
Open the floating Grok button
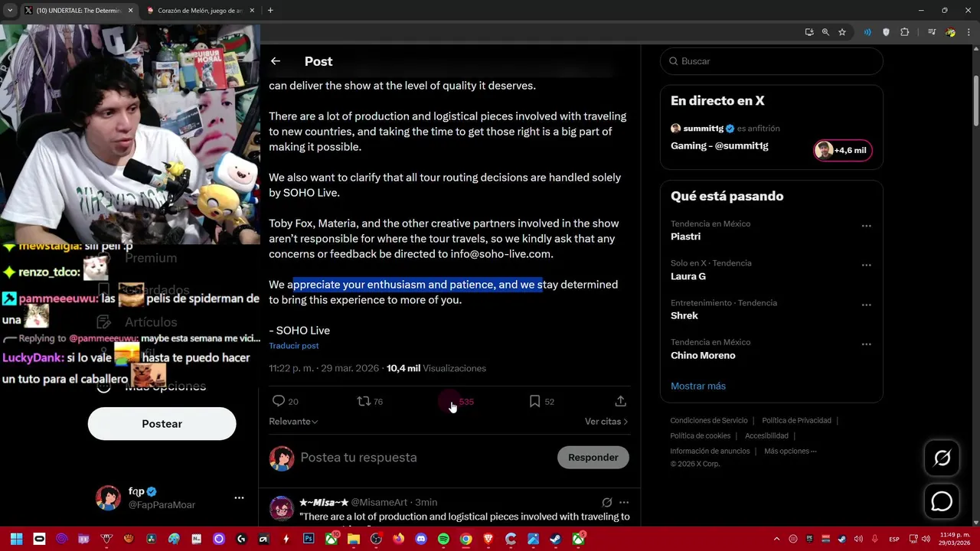click(x=942, y=458)
